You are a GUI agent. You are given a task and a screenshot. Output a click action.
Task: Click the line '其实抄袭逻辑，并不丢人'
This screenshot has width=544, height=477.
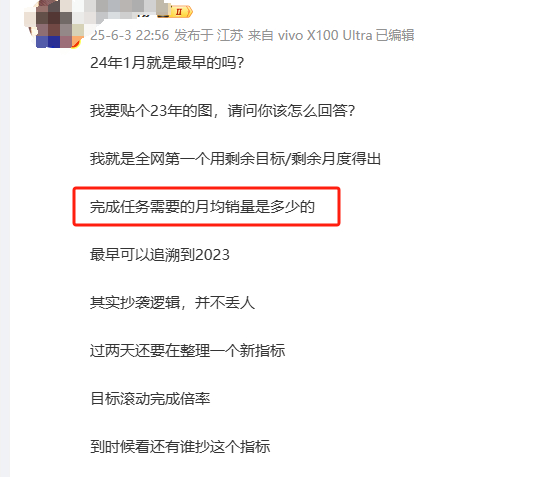tap(172, 303)
